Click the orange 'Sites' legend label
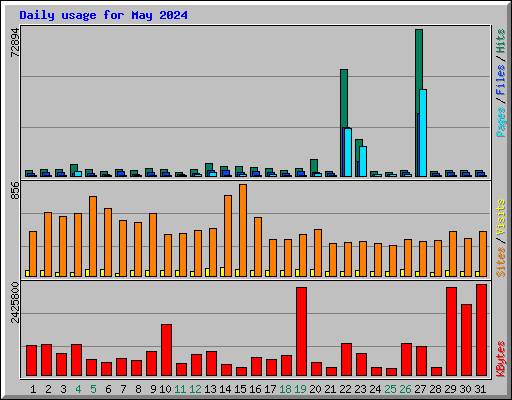Screen dimensions: 512x400 pos(501,262)
